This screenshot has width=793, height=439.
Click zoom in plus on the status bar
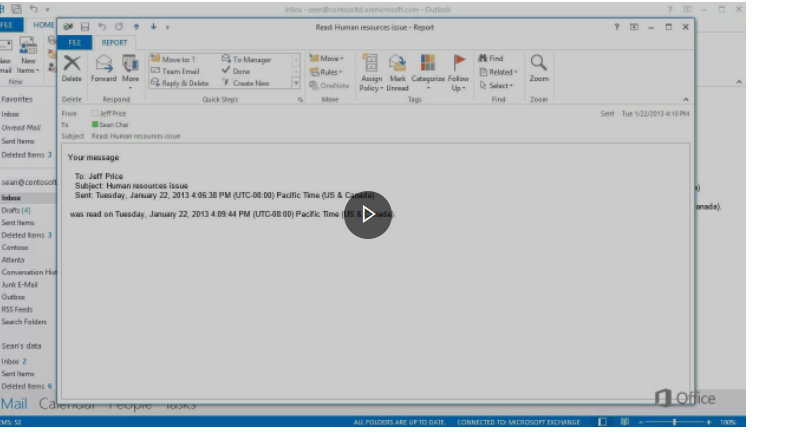tap(709, 422)
